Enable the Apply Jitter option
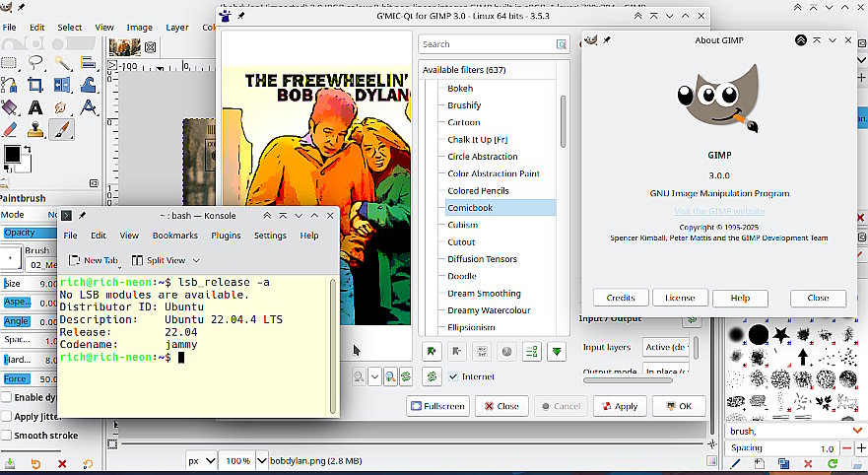The image size is (868, 475). (8, 416)
